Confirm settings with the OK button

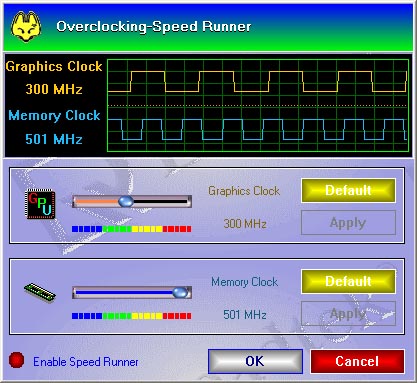click(x=255, y=361)
